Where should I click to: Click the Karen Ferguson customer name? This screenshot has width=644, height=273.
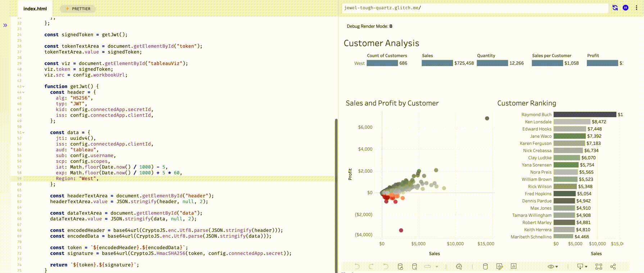click(535, 143)
